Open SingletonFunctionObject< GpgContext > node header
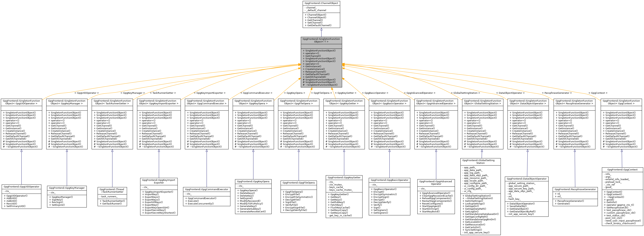This screenshot has width=644, height=236. click(621, 102)
